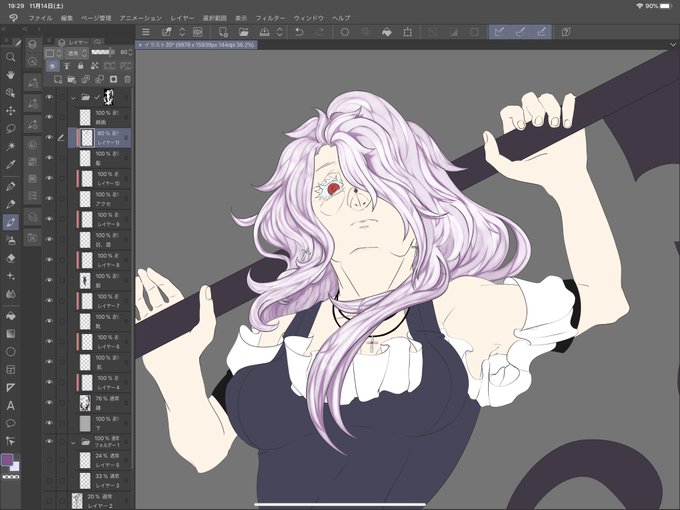Expand the canvas tab overflow chevron
This screenshot has width=680, height=510.
coord(673,44)
